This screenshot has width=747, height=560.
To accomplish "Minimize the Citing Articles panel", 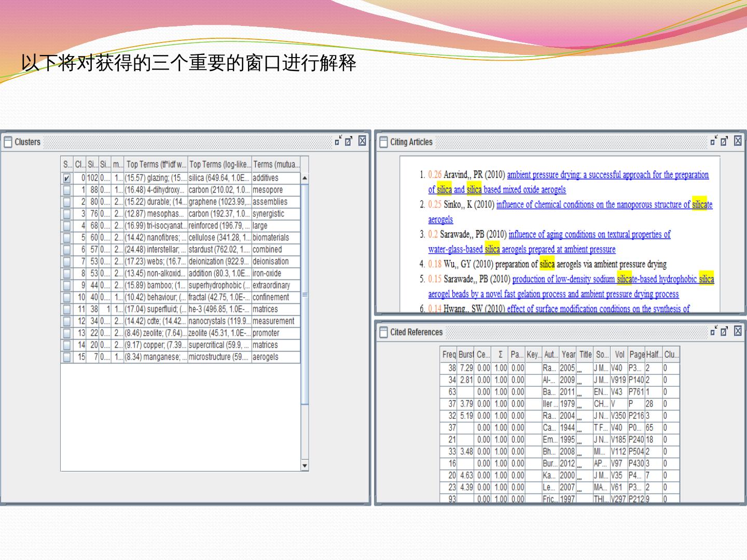I will (x=714, y=141).
